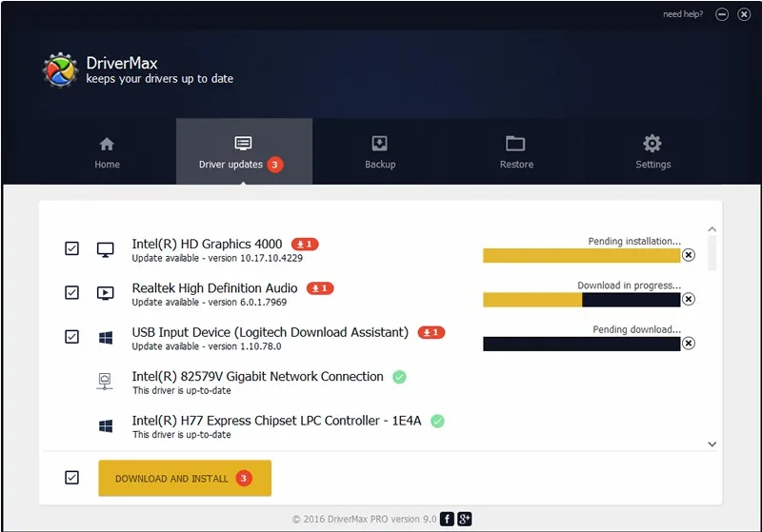
Task: Cancel the Intel HD Graphics 4000 installation
Action: (689, 255)
